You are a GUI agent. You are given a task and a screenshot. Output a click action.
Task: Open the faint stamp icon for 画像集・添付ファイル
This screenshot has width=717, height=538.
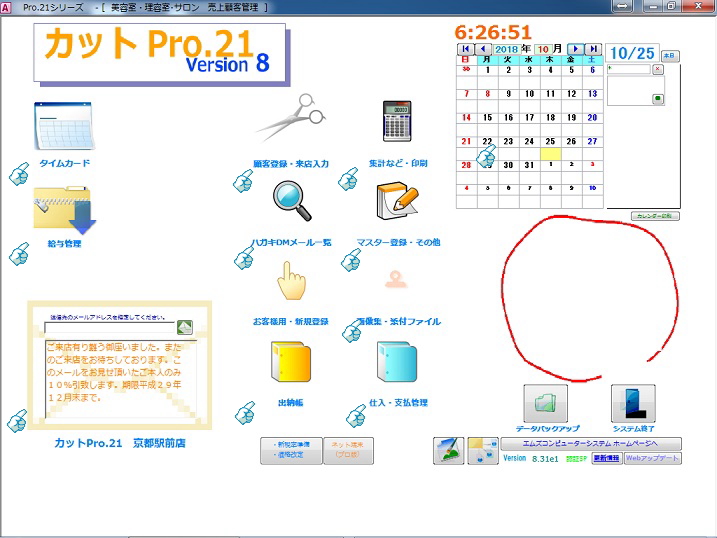pos(396,279)
